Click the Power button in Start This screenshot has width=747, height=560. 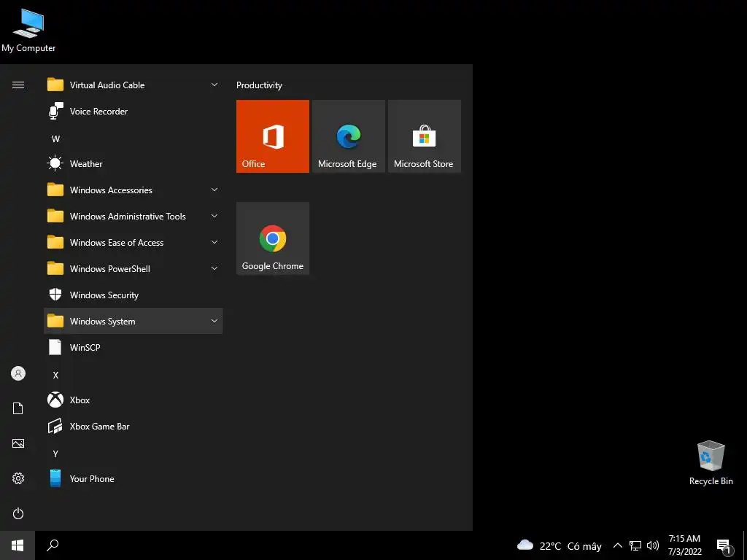click(18, 513)
